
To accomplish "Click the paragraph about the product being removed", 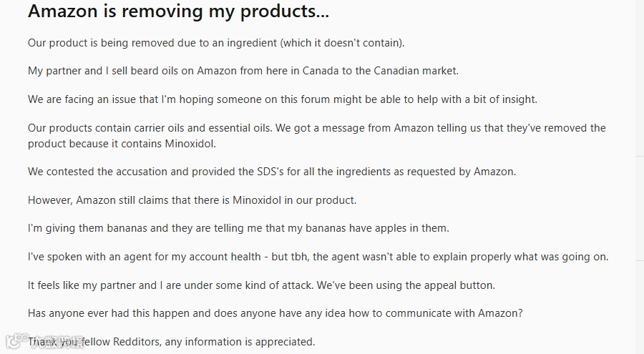I will (216, 43).
